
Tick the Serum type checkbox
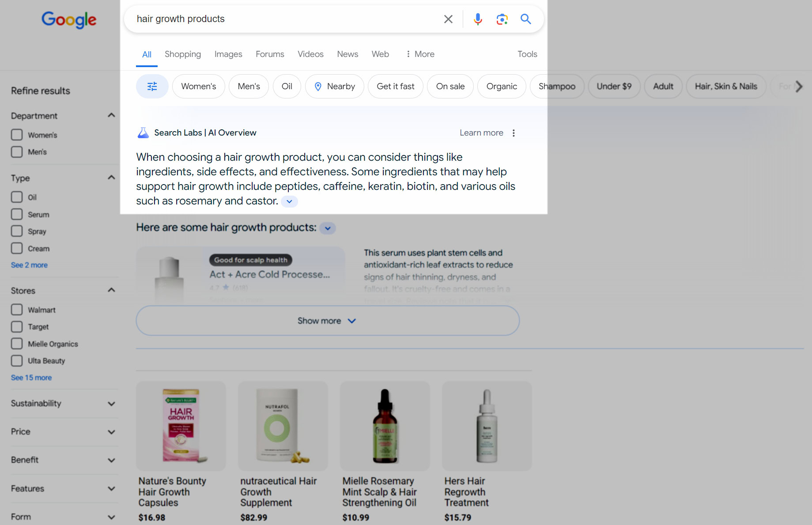point(17,214)
